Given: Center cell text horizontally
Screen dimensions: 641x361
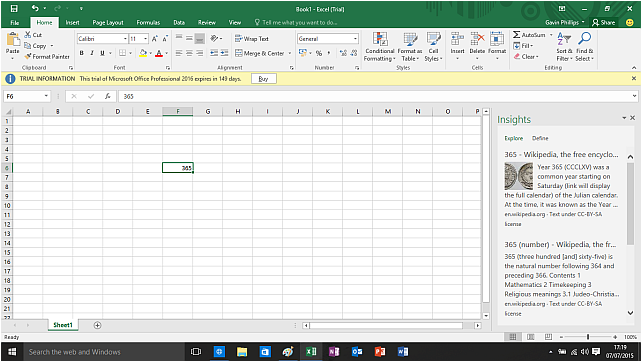Looking at the screenshot, I should (x=189, y=53).
